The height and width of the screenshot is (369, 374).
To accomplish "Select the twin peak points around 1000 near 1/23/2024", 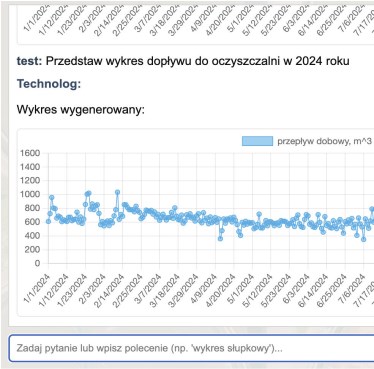I will point(88,194).
